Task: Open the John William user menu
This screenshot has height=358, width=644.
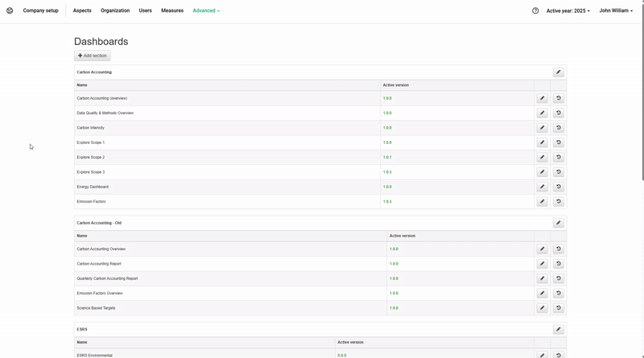Action: [616, 10]
